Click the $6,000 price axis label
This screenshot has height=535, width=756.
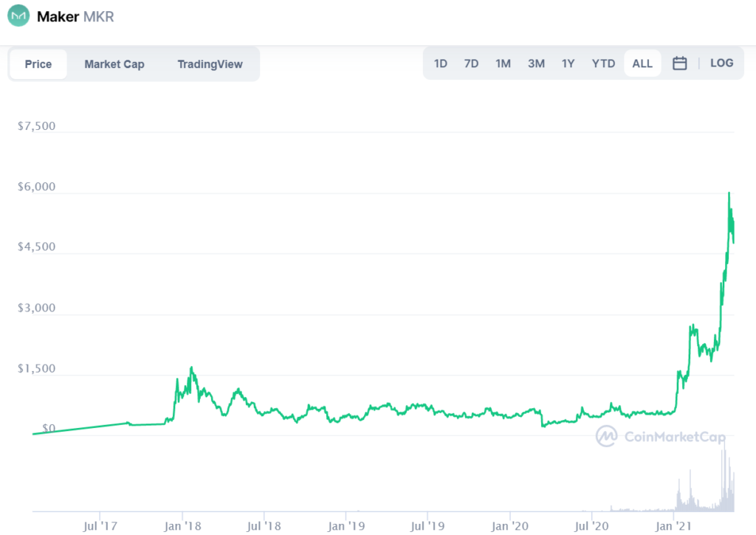(35, 186)
